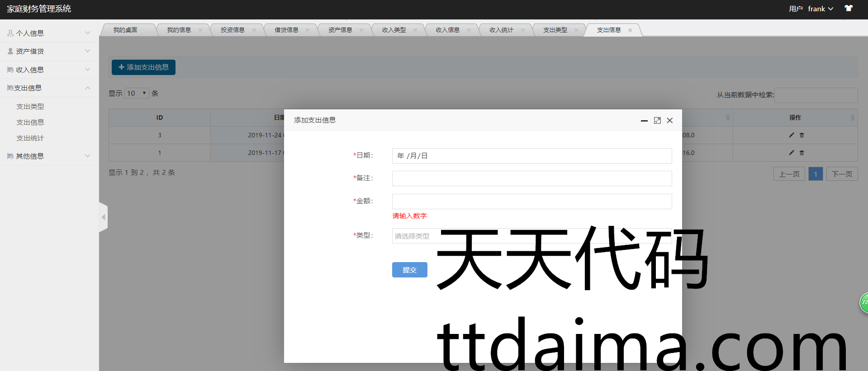The height and width of the screenshot is (371, 868).
Task: Collapse the left sidebar with arrow handle
Action: click(104, 217)
